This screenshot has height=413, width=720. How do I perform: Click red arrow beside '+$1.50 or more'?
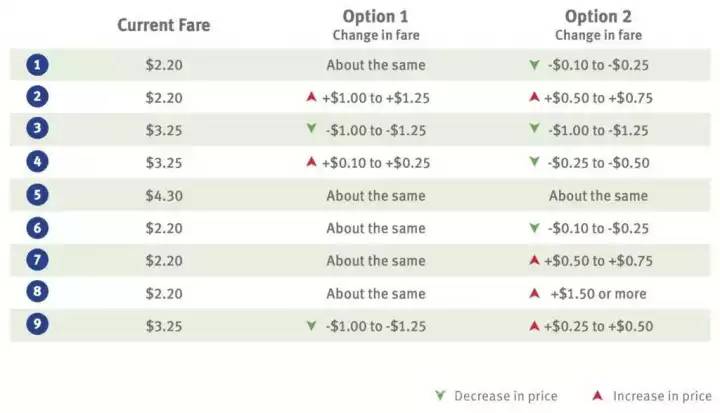534,294
